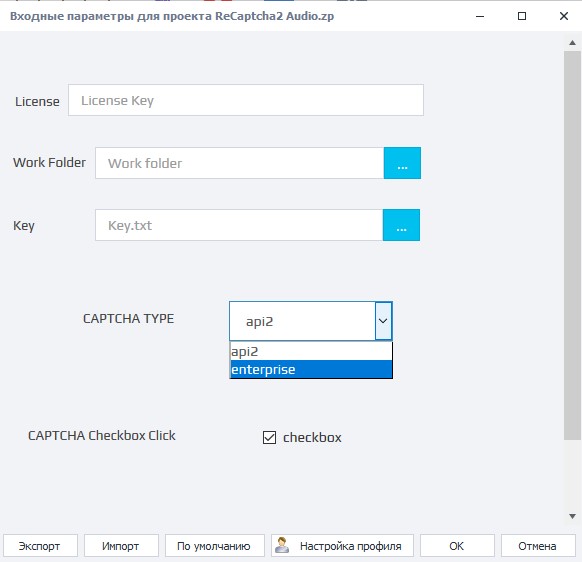The width and height of the screenshot is (582, 562).
Task: Collapse the CAPTCHA TYPE dropdown arrow
Action: [x=383, y=321]
